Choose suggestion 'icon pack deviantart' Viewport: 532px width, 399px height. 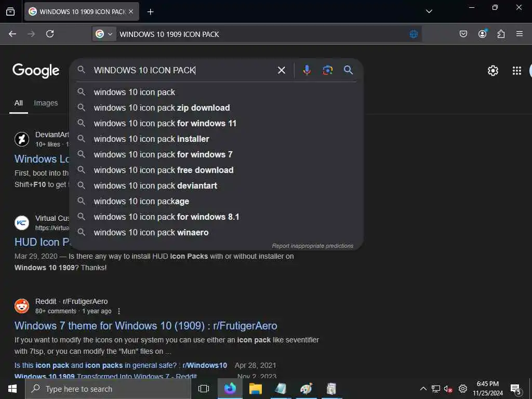[x=217, y=186]
